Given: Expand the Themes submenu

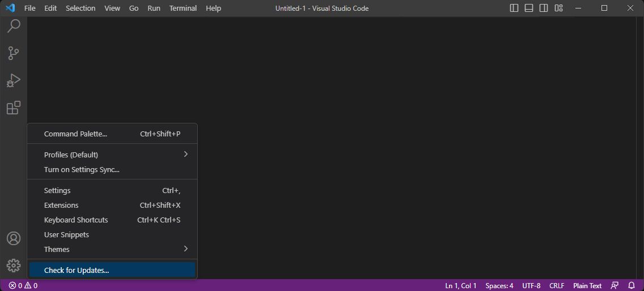Looking at the screenshot, I should coord(112,249).
